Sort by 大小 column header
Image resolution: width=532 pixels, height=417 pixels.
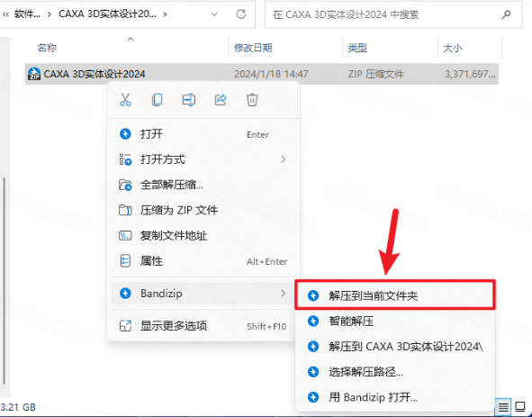click(453, 48)
